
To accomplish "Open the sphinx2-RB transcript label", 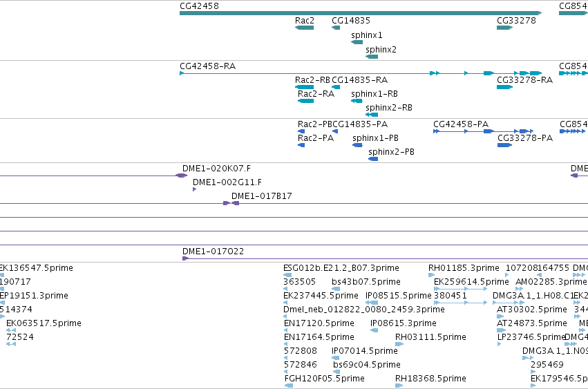I will pyautogui.click(x=389, y=108).
